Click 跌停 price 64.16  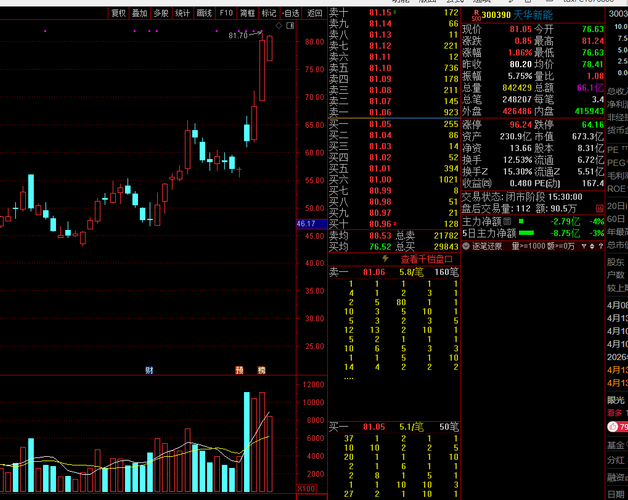point(593,125)
